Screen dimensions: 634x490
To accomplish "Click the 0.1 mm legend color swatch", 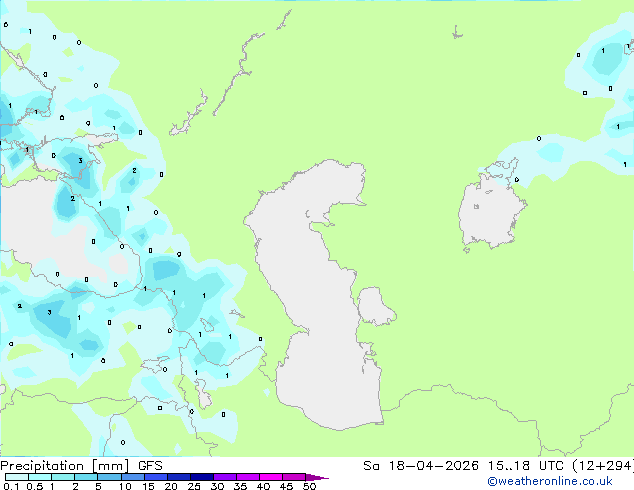I will (x=17, y=477).
